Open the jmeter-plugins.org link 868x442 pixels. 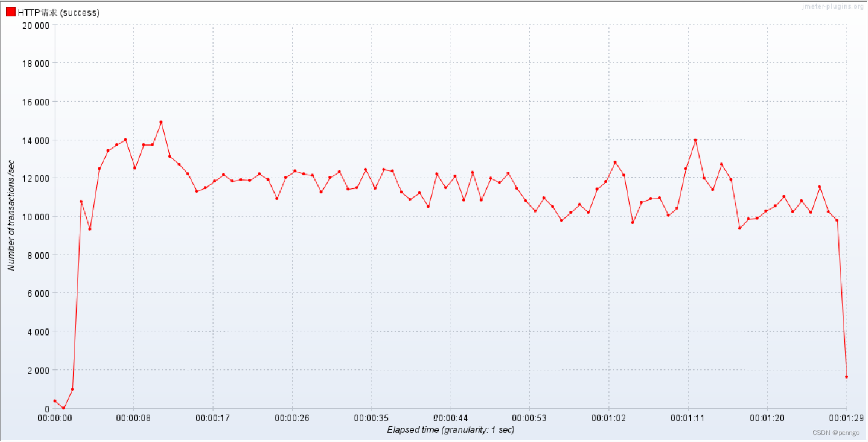point(834,6)
